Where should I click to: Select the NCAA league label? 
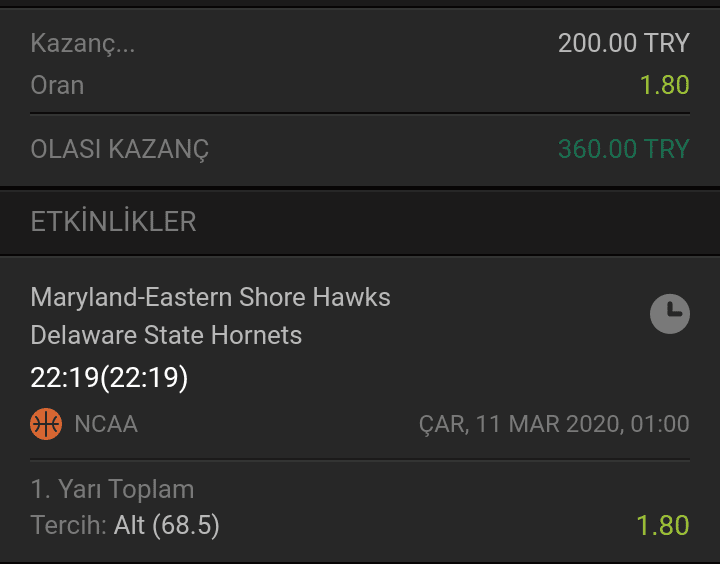(106, 423)
